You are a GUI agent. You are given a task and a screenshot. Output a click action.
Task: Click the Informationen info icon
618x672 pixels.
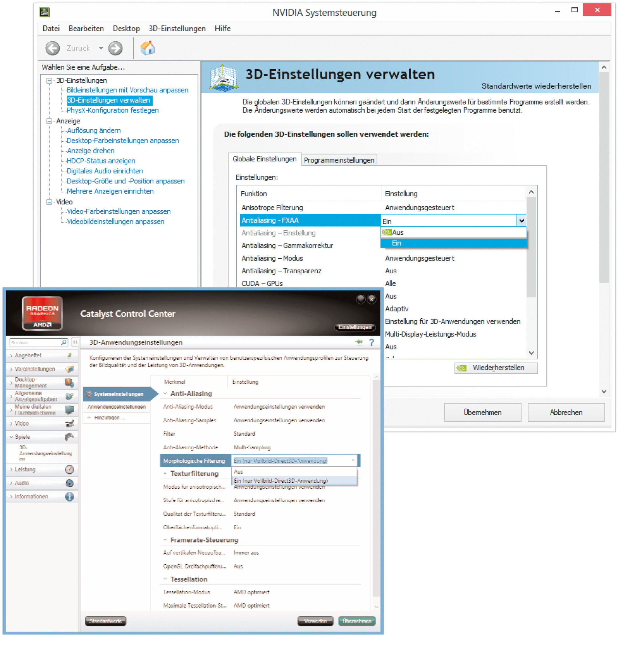pyautogui.click(x=70, y=496)
